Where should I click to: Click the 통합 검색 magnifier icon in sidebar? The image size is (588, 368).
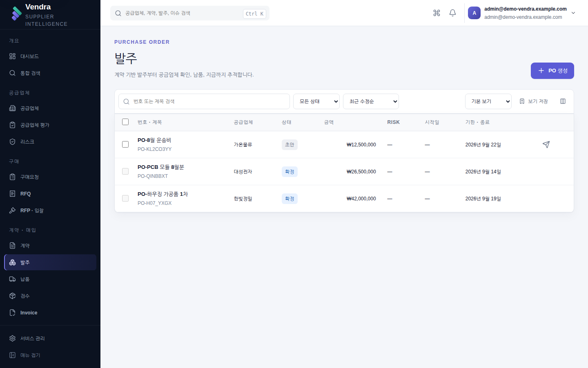pyautogui.click(x=12, y=73)
